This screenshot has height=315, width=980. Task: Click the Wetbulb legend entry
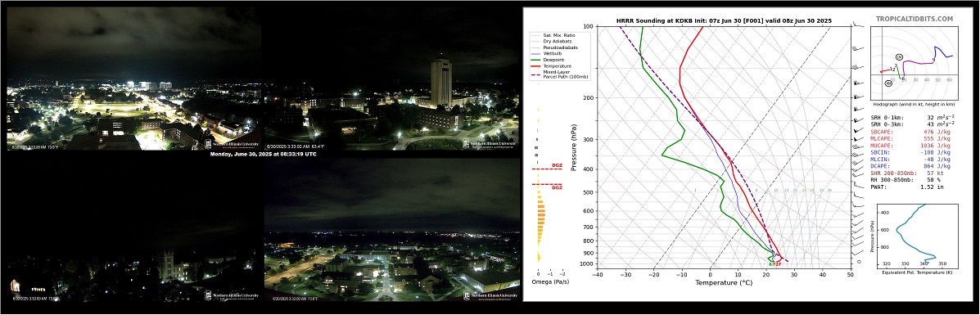552,53
